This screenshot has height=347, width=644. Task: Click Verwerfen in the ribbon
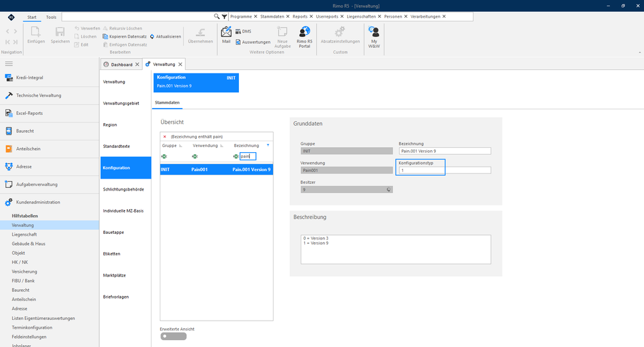[x=87, y=28]
